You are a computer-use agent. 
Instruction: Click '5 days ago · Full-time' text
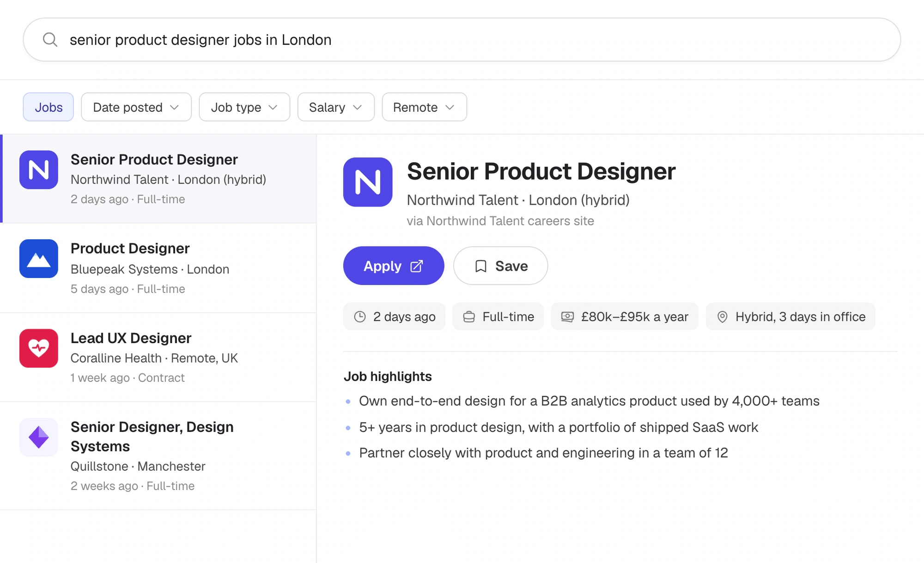(128, 289)
